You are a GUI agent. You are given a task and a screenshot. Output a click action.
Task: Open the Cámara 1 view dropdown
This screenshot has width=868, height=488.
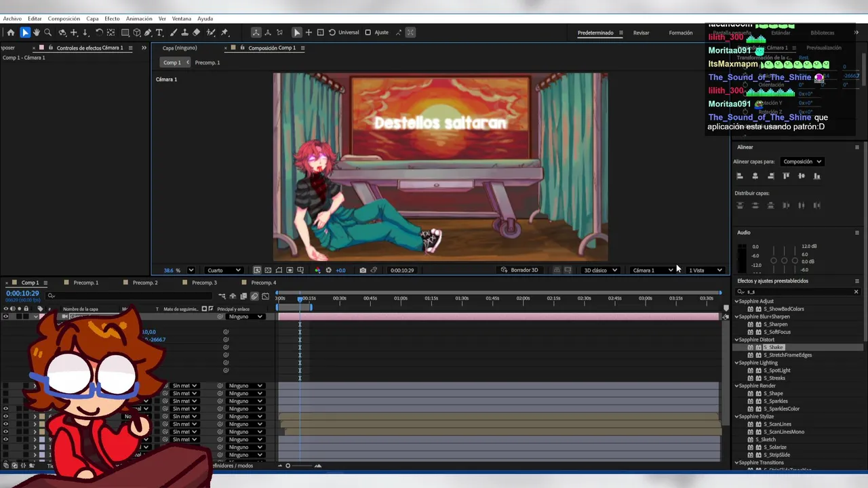[x=652, y=270]
